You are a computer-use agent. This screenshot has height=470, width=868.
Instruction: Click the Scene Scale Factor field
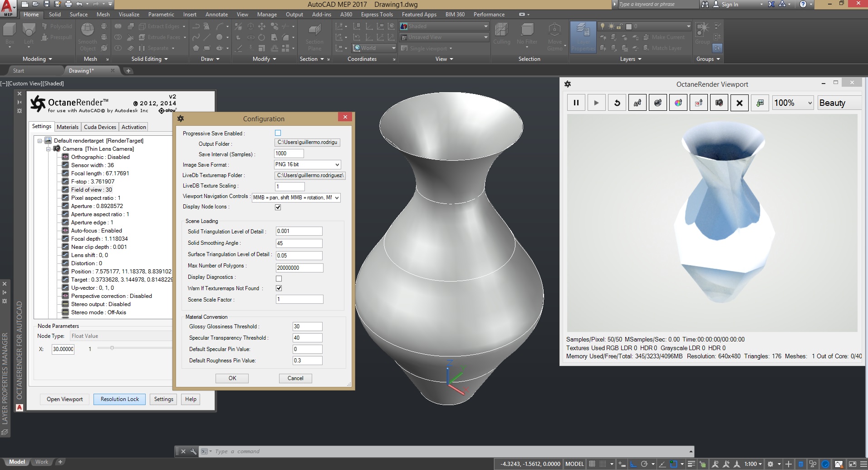tap(299, 299)
